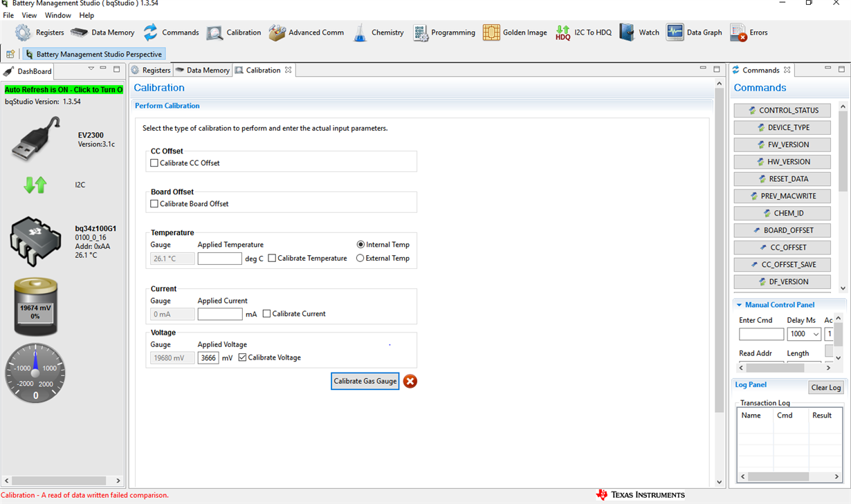Open Errors tool

click(749, 32)
